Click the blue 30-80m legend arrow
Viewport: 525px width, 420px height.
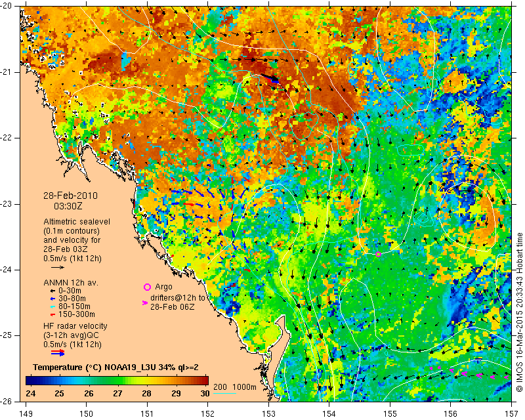[52, 299]
